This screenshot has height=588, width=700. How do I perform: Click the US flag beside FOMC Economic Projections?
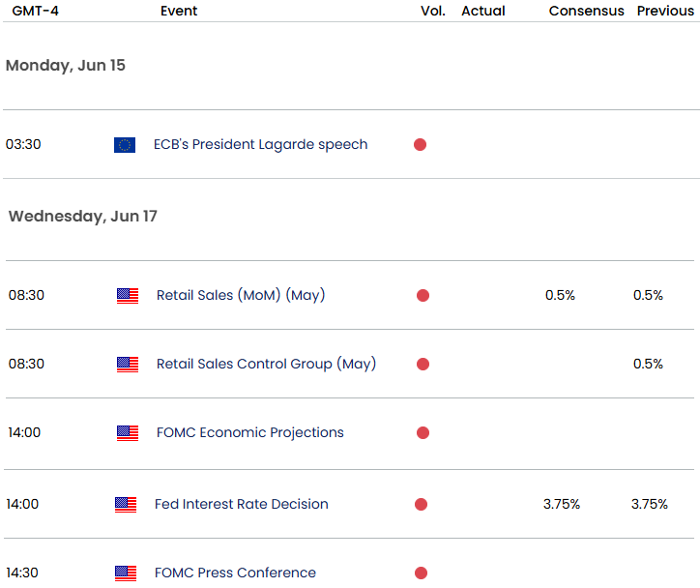pyautogui.click(x=128, y=433)
